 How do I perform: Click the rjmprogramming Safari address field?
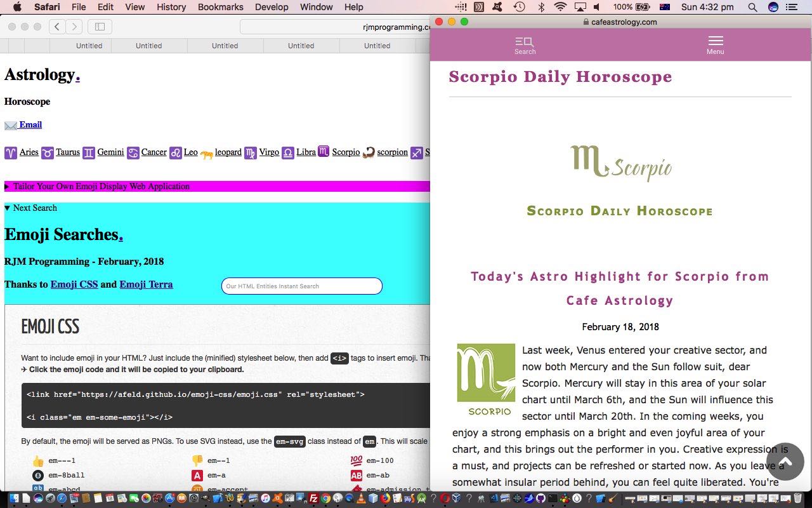pyautogui.click(x=336, y=27)
